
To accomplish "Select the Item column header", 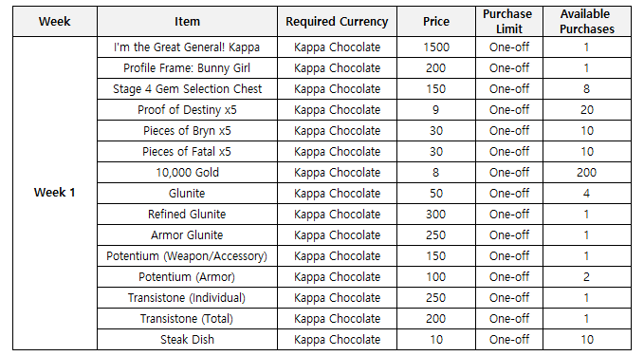I will click(187, 22).
